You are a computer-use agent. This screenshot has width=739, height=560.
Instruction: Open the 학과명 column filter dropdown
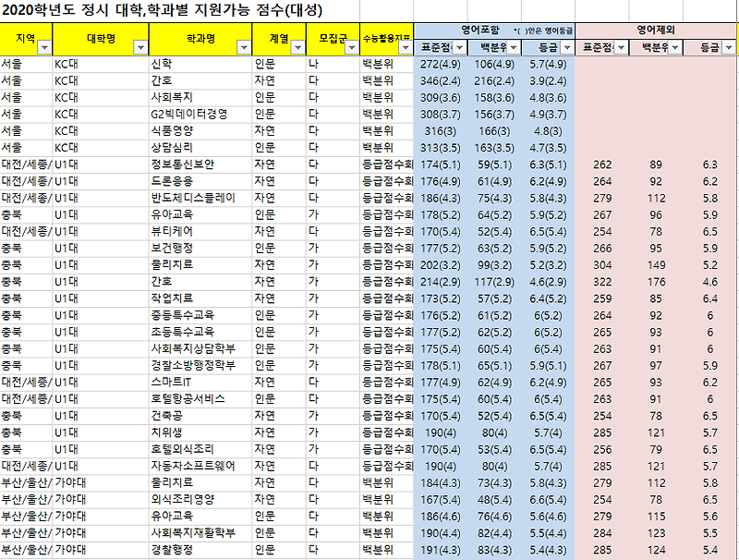tap(244, 48)
